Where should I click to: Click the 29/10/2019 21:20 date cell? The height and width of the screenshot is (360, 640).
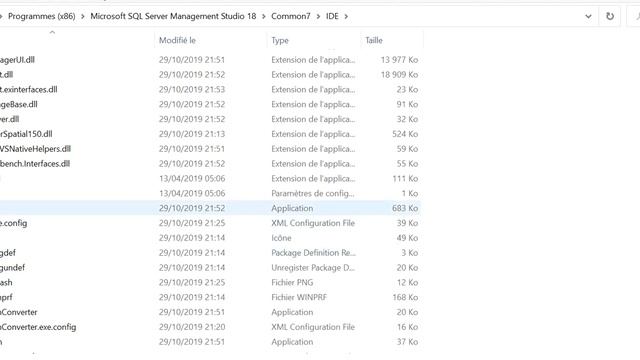pos(192,327)
